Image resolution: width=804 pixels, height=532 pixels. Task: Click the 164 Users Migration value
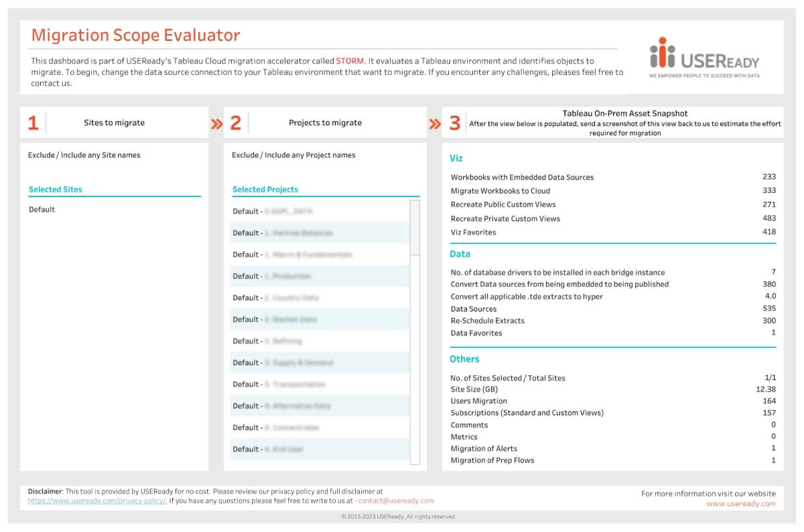(x=769, y=401)
